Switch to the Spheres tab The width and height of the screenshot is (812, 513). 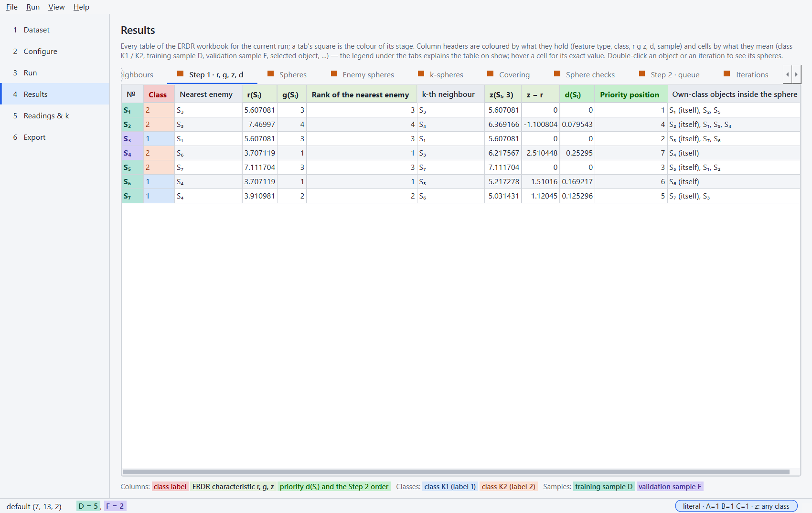click(287, 74)
